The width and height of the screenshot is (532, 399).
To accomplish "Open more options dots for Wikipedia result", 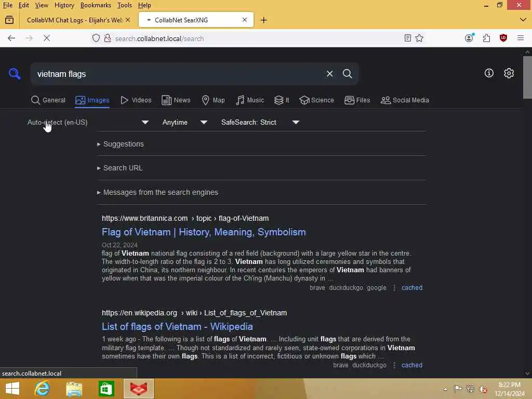I will pyautogui.click(x=394, y=365).
